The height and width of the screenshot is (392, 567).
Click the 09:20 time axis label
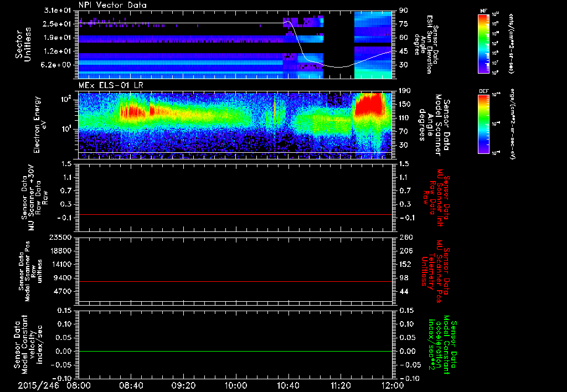click(x=184, y=385)
